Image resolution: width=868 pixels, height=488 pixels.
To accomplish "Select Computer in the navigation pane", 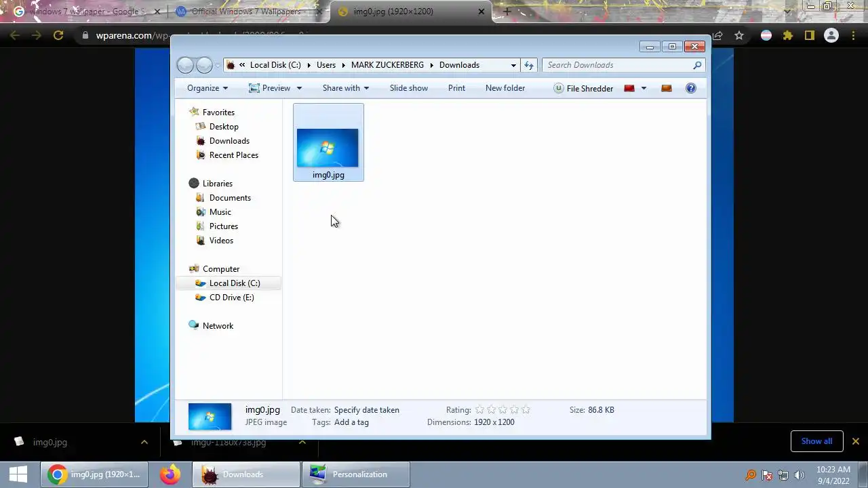I will 221,269.
